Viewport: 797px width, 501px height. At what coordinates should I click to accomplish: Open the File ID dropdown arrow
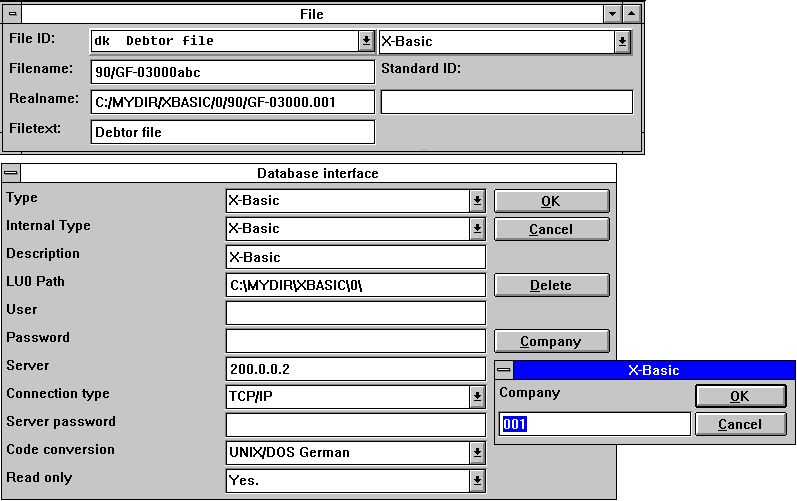tap(366, 41)
